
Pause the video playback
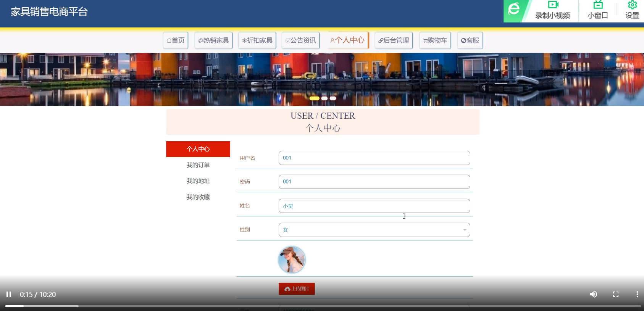click(x=9, y=294)
